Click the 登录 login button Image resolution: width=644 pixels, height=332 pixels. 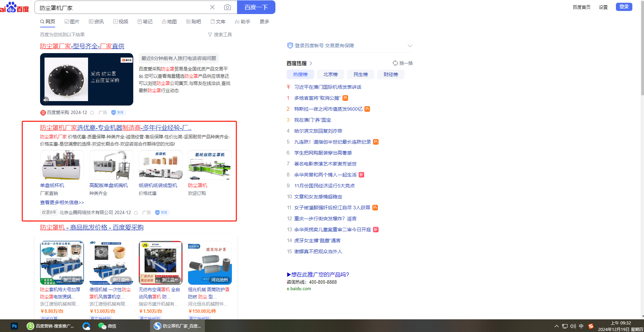click(624, 7)
